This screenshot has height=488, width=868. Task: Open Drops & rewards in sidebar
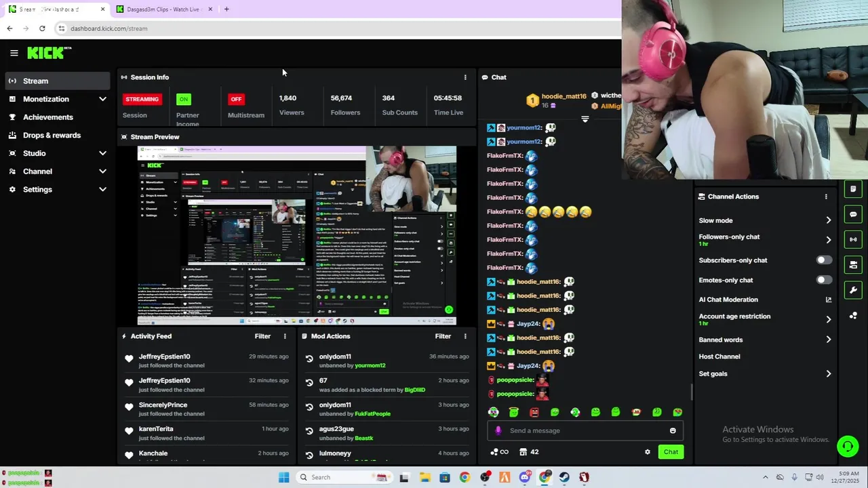coord(58,136)
